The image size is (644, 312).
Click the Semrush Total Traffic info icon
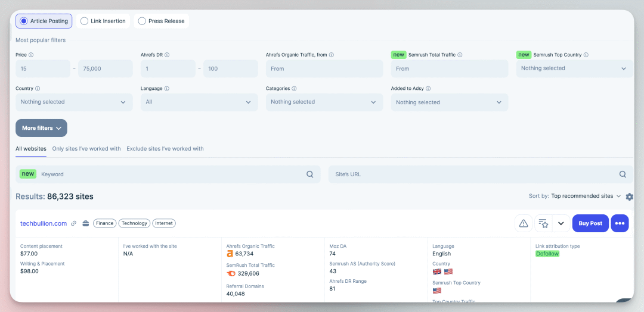pos(460,55)
